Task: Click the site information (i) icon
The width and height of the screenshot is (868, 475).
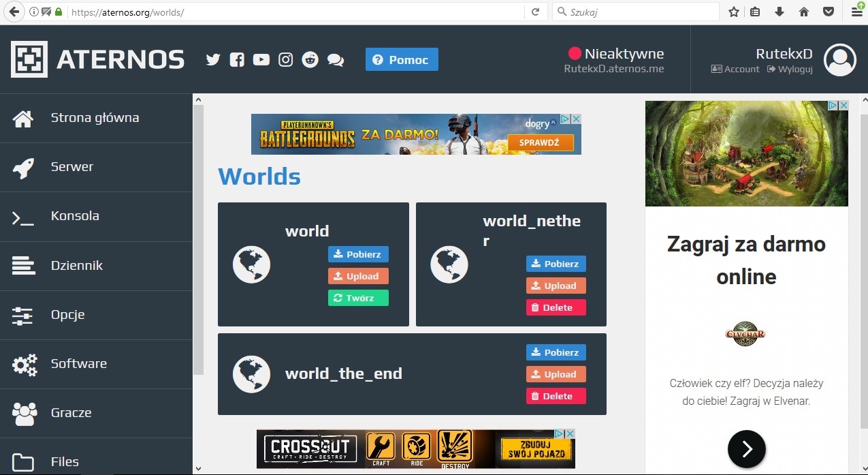Action: (34, 12)
